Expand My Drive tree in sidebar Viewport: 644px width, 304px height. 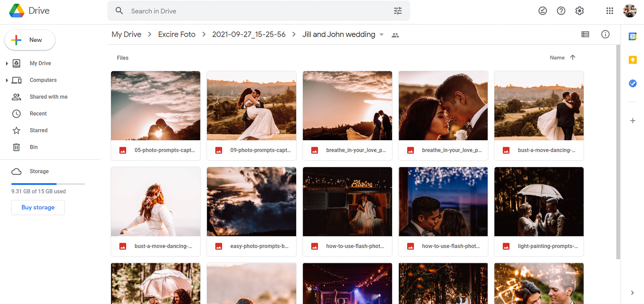7,63
